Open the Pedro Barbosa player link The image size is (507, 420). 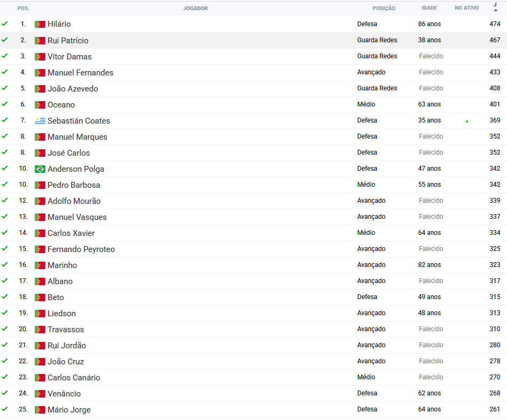click(x=74, y=185)
